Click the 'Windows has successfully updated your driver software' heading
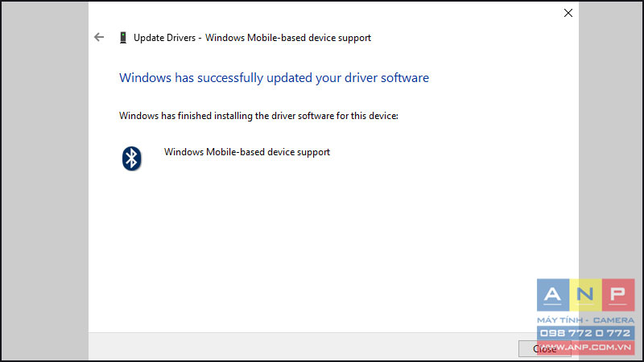The image size is (644, 362). pos(274,77)
